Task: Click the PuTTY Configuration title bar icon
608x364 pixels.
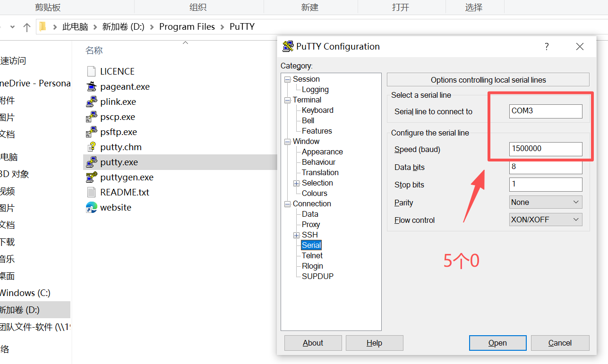Action: point(288,46)
